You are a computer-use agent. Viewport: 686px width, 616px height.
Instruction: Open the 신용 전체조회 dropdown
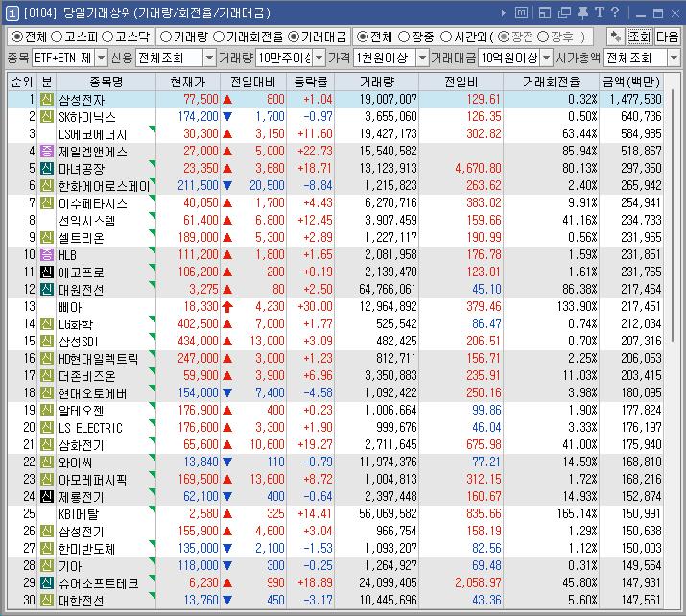(209, 58)
